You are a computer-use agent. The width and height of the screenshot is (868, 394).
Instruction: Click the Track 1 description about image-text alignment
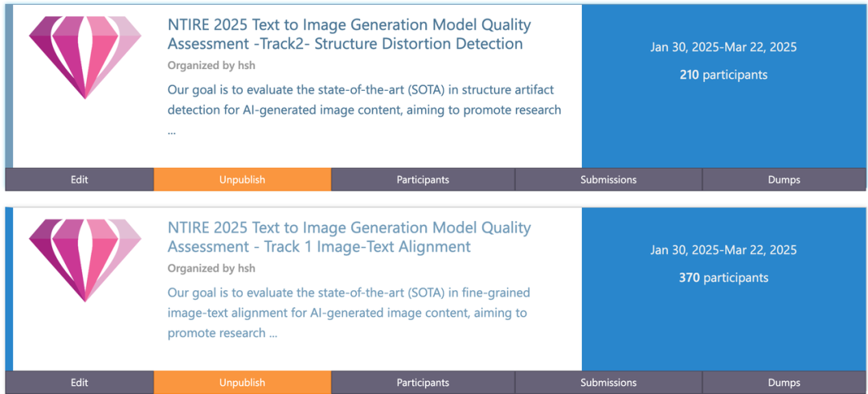coord(349,313)
